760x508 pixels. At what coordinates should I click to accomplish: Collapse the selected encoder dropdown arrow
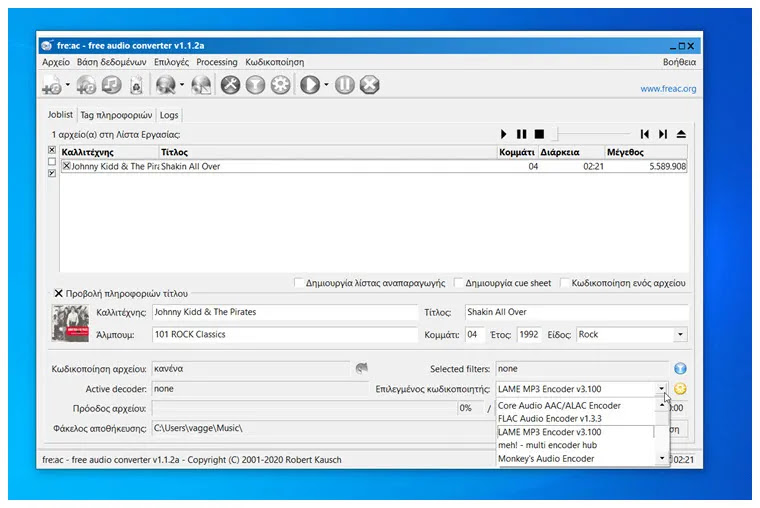(662, 389)
